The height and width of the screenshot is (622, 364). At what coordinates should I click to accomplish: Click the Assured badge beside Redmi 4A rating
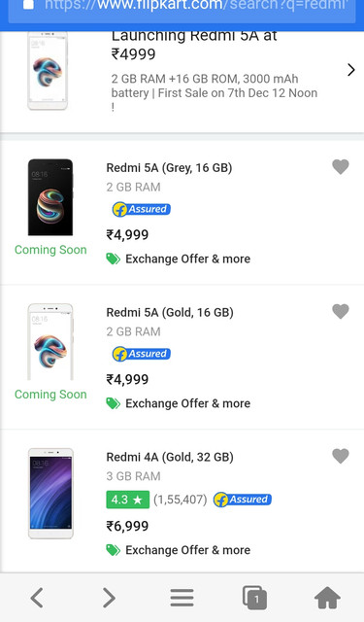[x=243, y=500]
